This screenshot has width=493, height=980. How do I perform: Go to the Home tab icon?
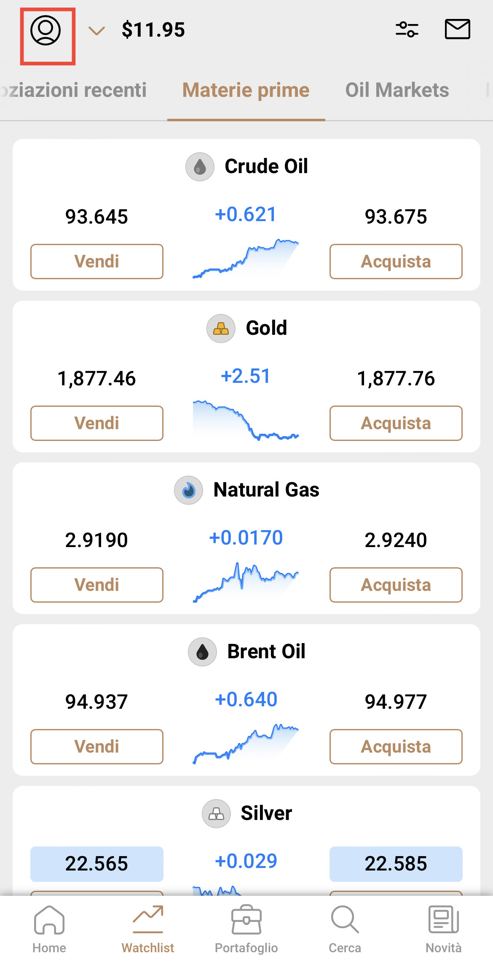tap(49, 920)
